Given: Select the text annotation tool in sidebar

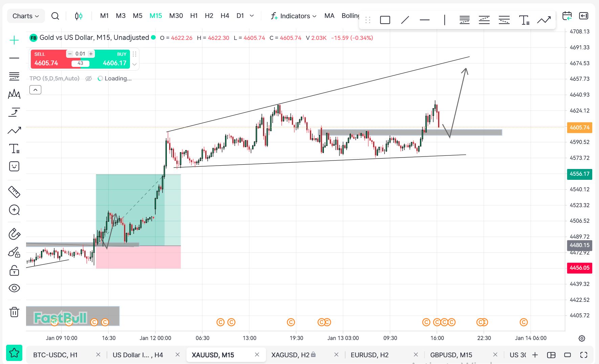Looking at the screenshot, I should click(14, 149).
